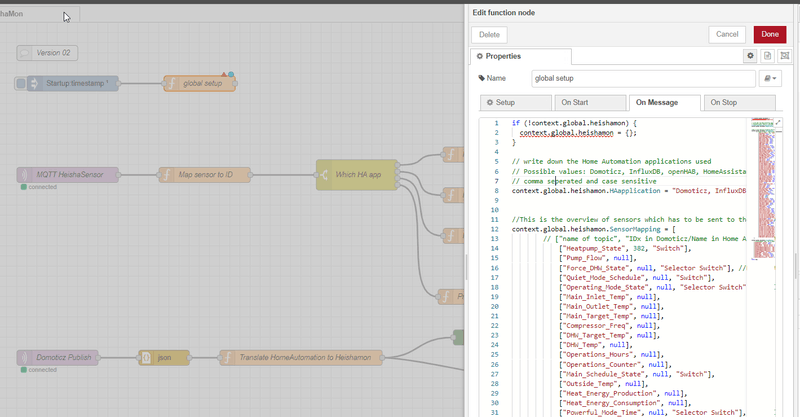Open the icon picker dropdown beside Name
The image size is (800, 417).
(769, 77)
